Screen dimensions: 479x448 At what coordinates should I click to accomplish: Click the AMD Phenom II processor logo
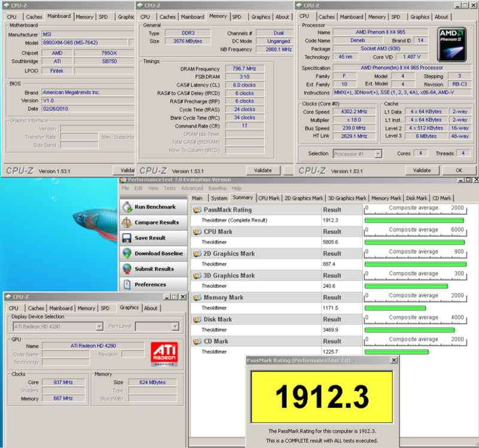(452, 44)
